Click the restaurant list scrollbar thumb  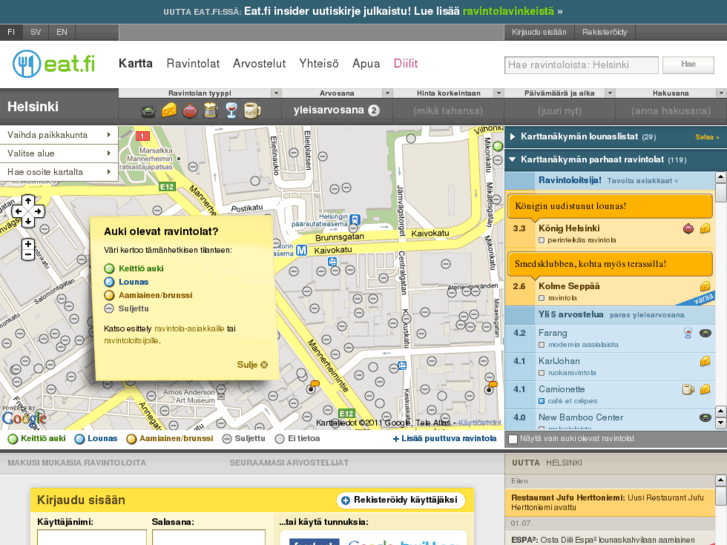[x=721, y=192]
